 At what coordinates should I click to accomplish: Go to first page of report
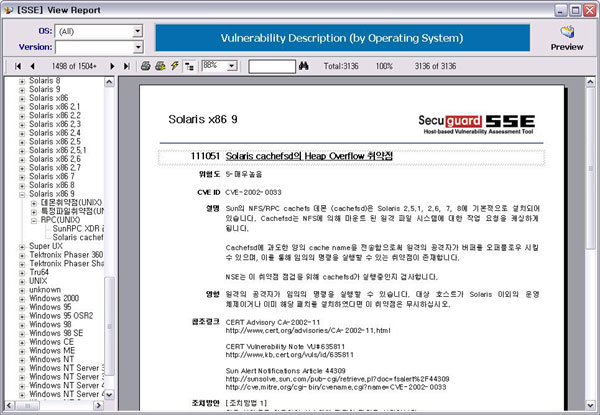[x=18, y=65]
